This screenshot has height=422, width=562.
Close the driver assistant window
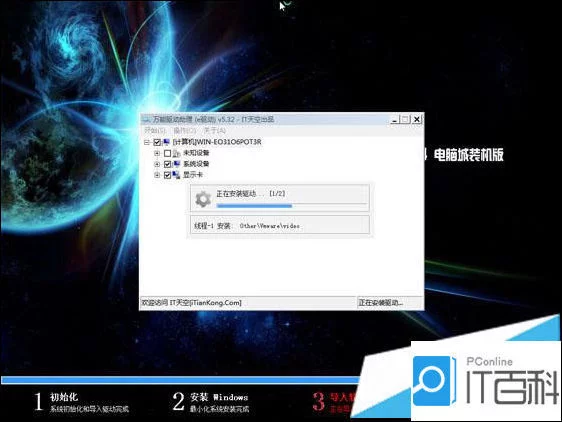416,120
